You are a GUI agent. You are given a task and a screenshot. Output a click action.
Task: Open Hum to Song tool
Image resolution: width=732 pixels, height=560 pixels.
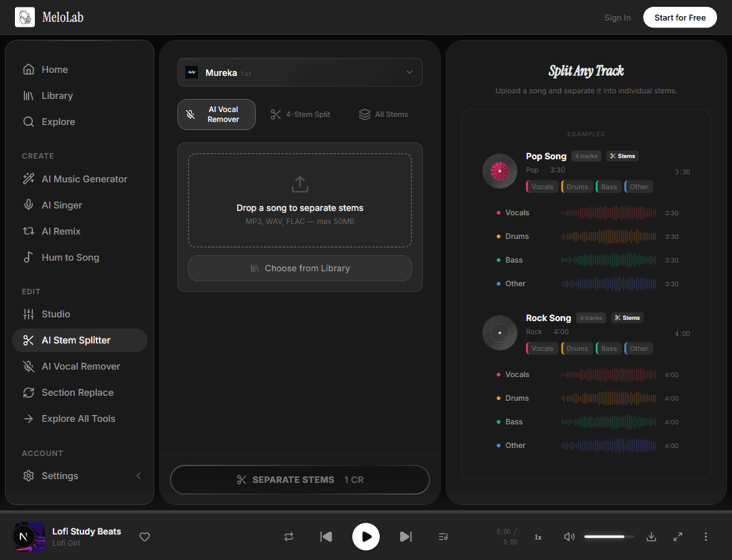click(80, 257)
